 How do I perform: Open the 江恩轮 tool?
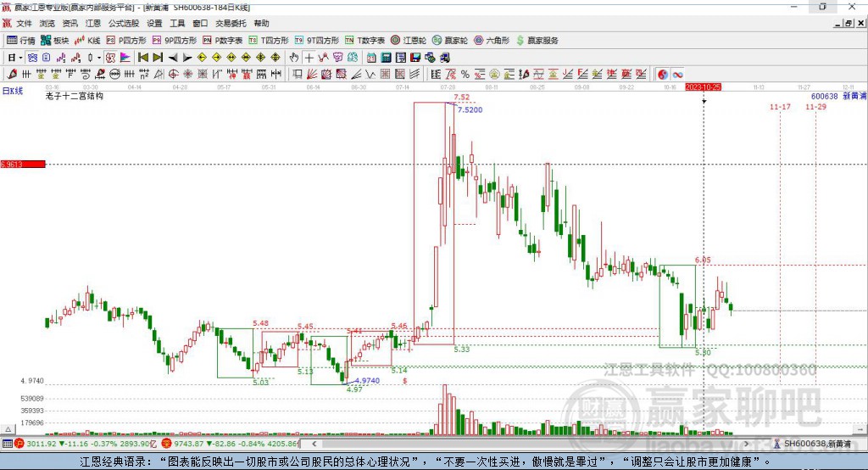[x=409, y=41]
